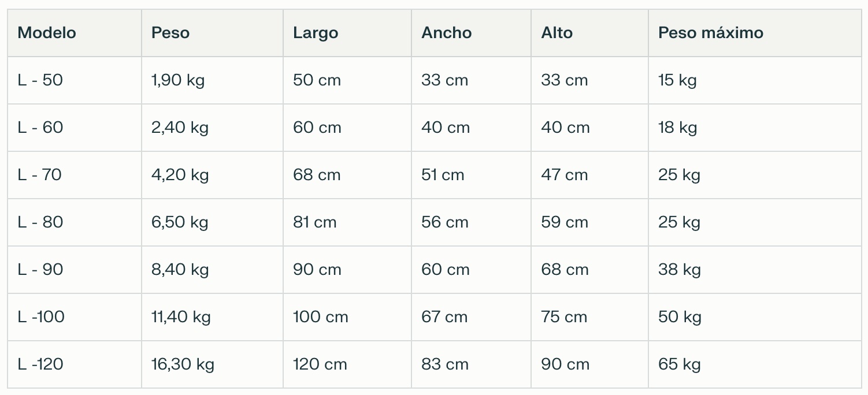868x395 pixels.
Task: Click the 68 cm length cell
Action: click(317, 175)
